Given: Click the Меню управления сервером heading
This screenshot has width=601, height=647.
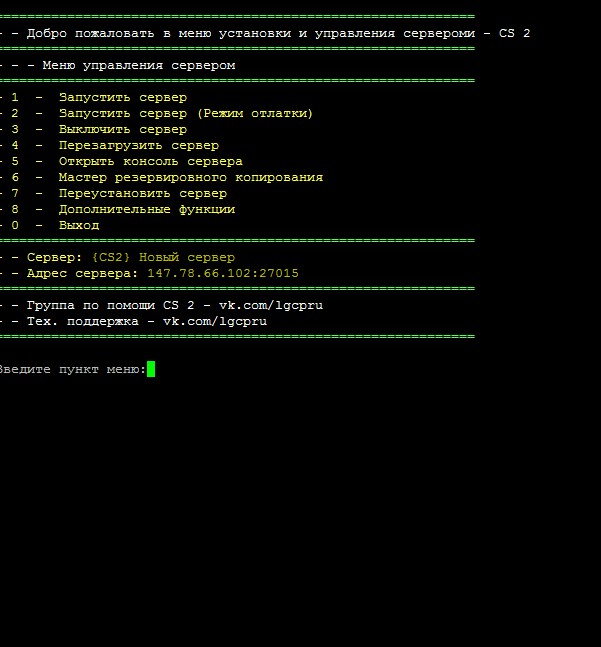Looking at the screenshot, I should [x=138, y=65].
